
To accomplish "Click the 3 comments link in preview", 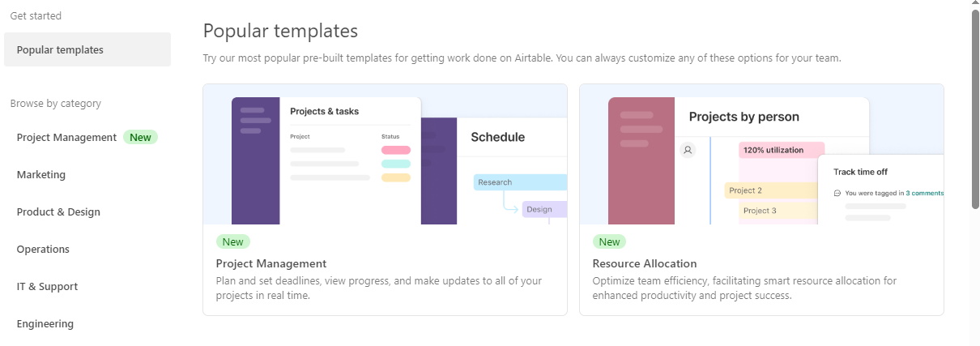I will 924,194.
